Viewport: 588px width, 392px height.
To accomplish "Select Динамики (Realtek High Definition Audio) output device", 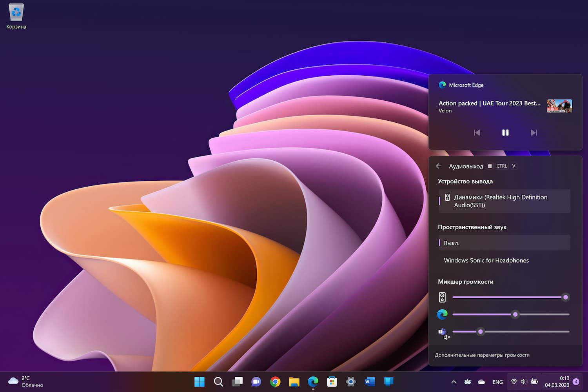I will tap(504, 201).
